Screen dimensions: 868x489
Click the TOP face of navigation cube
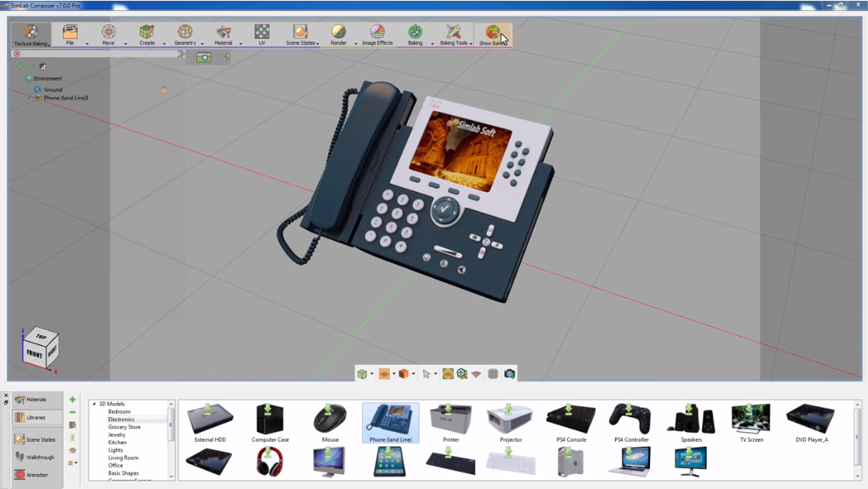click(42, 336)
